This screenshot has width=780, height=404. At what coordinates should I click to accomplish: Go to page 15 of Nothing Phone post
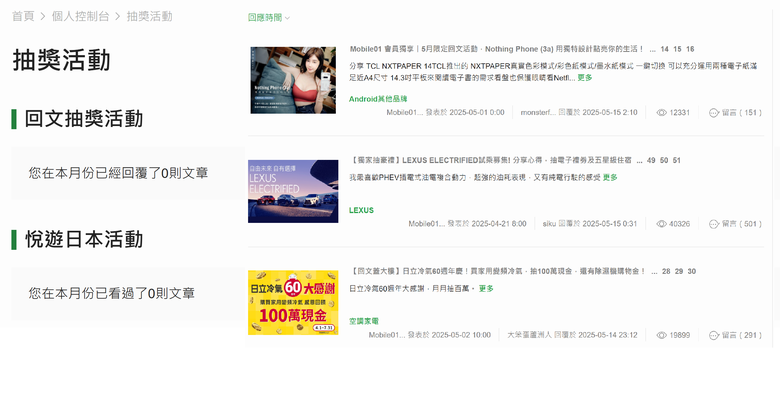tap(678, 49)
